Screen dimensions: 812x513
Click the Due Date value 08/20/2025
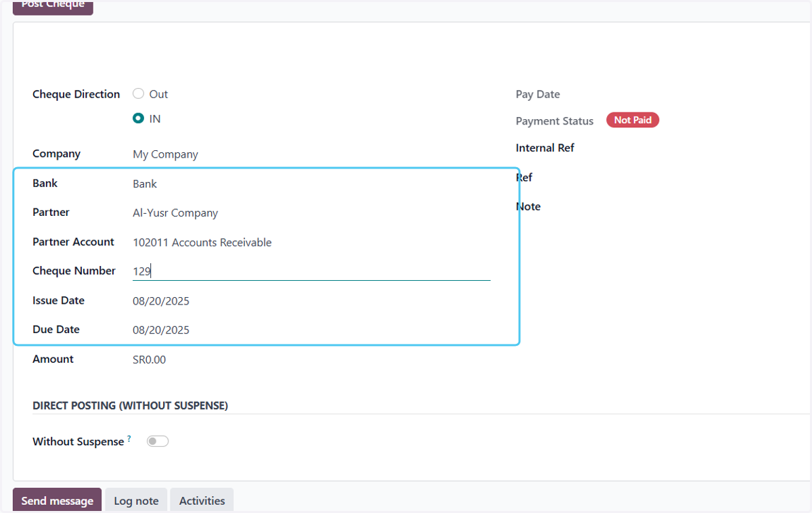[161, 330]
